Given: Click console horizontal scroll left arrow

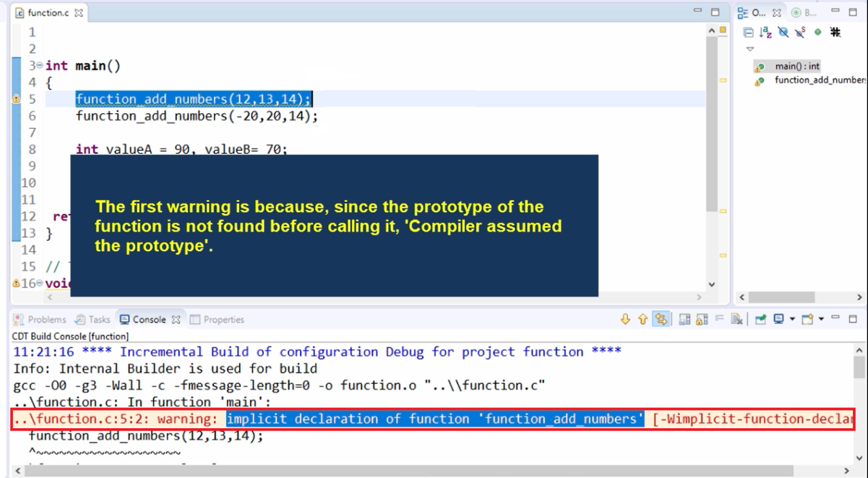Looking at the screenshot, I should coord(18,471).
